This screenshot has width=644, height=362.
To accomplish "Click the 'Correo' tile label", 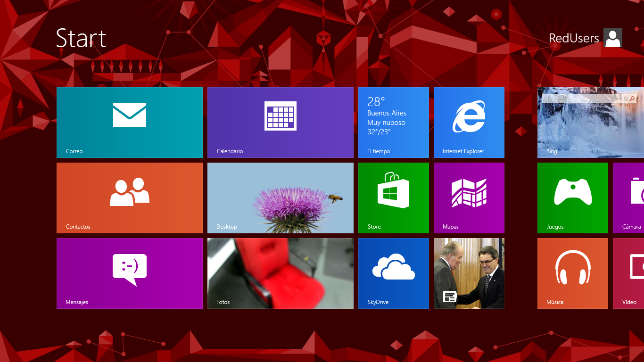I will pos(74,151).
